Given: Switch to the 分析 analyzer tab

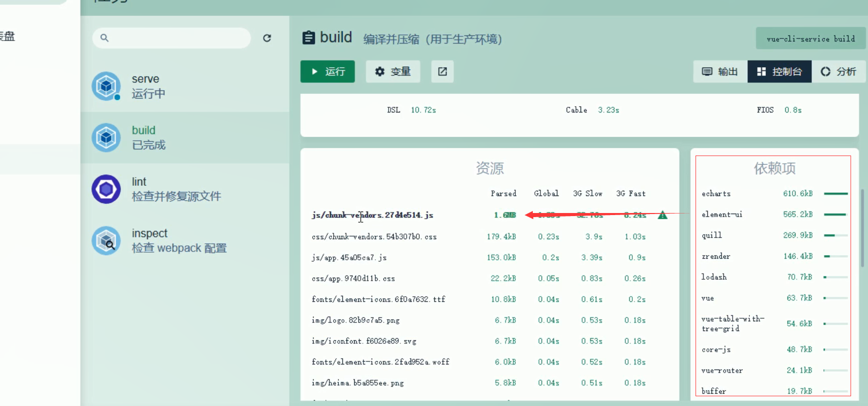Looking at the screenshot, I should 838,71.
